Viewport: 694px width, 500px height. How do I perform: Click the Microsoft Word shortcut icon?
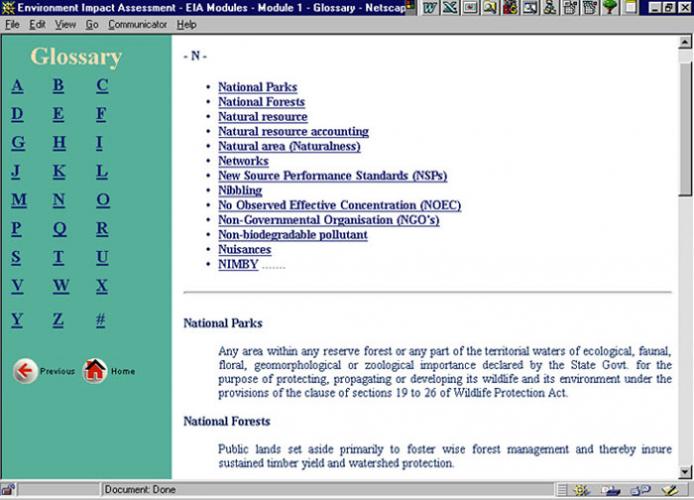coord(430,7)
